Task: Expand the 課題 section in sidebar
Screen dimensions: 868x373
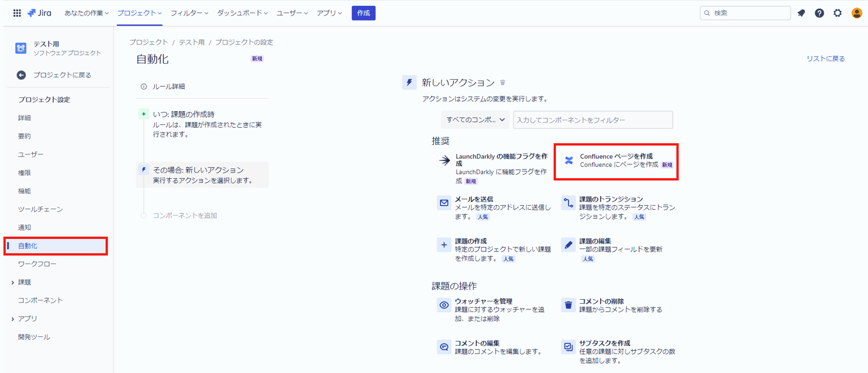Action: [13, 282]
